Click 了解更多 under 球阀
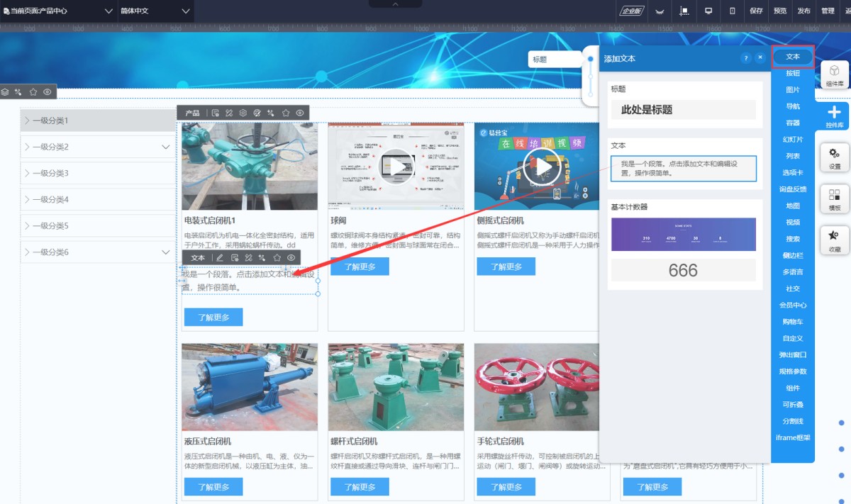The width and height of the screenshot is (851, 504). (360, 267)
